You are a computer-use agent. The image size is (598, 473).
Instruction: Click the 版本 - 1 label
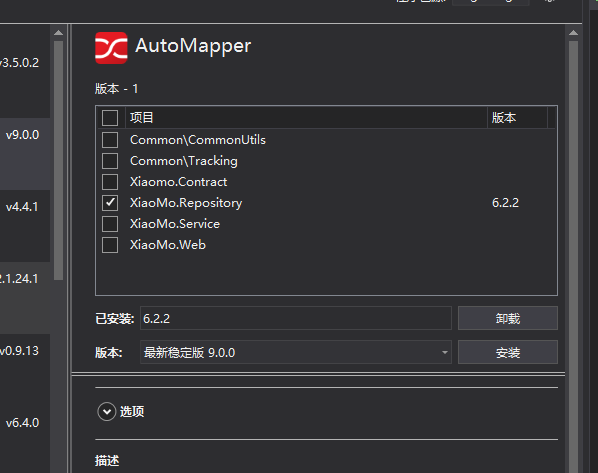[116, 88]
